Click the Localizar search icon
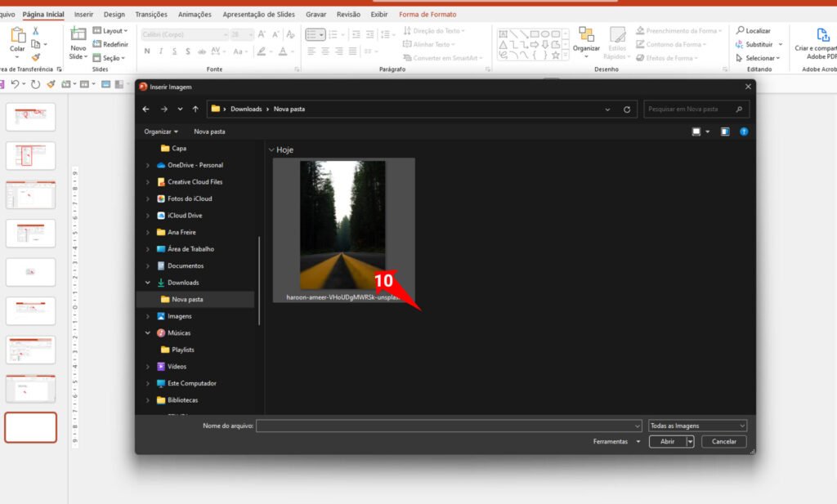The height and width of the screenshot is (504, 837). (741, 31)
